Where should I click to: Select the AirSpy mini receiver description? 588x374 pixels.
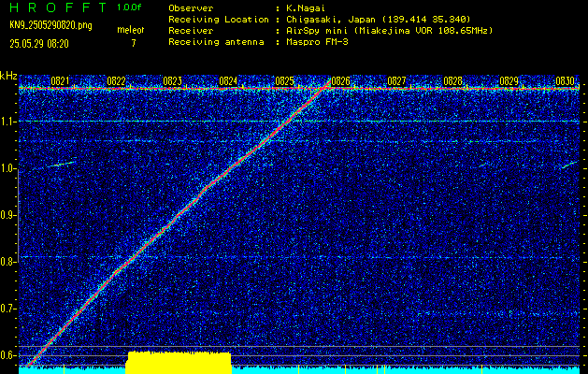(389, 31)
